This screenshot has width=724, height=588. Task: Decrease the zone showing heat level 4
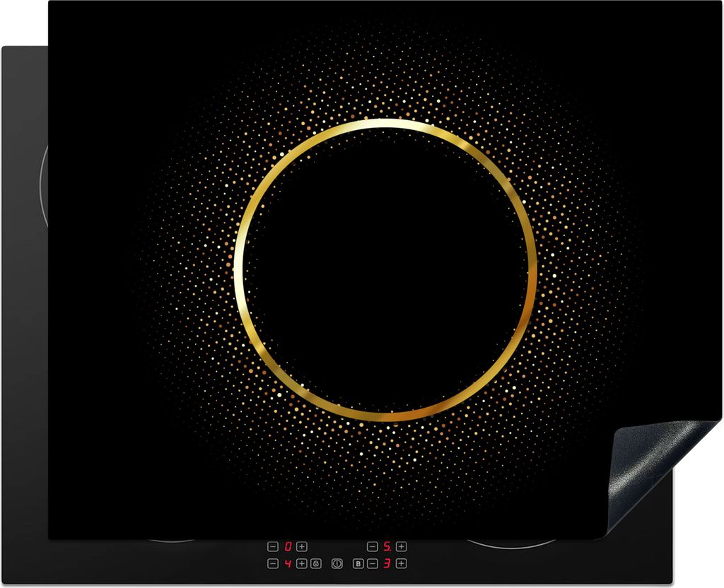point(273,563)
